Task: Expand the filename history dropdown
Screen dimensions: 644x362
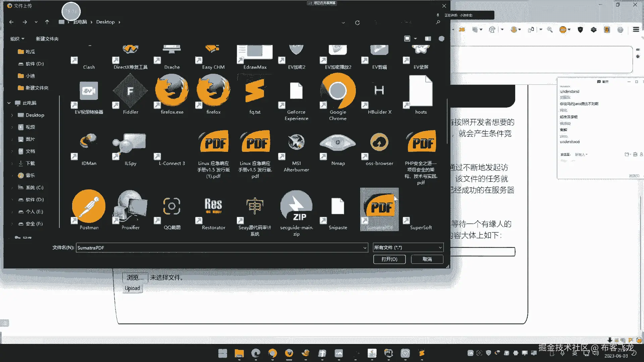Action: [365, 248]
